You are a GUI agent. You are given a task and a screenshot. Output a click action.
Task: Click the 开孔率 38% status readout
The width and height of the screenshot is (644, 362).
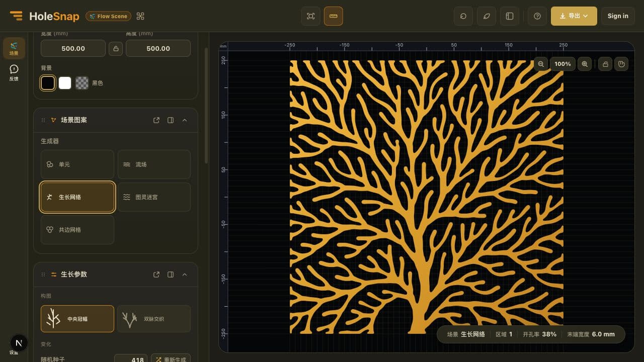(539, 334)
